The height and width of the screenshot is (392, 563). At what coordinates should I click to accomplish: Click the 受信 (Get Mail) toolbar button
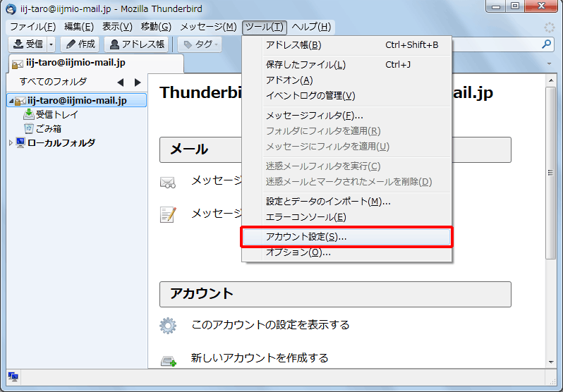click(x=28, y=44)
